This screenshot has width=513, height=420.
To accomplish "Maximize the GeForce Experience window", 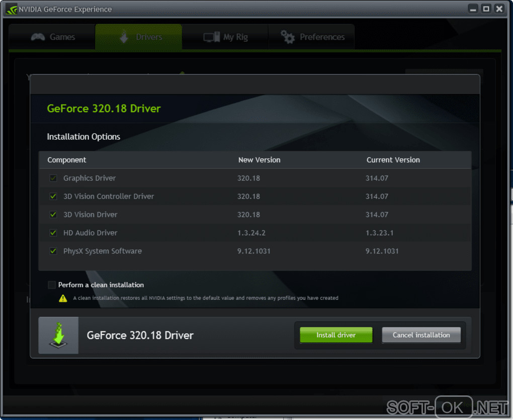I will click(486, 9).
